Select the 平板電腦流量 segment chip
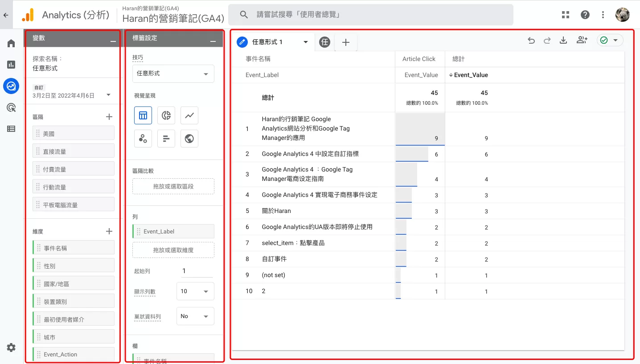 click(74, 205)
